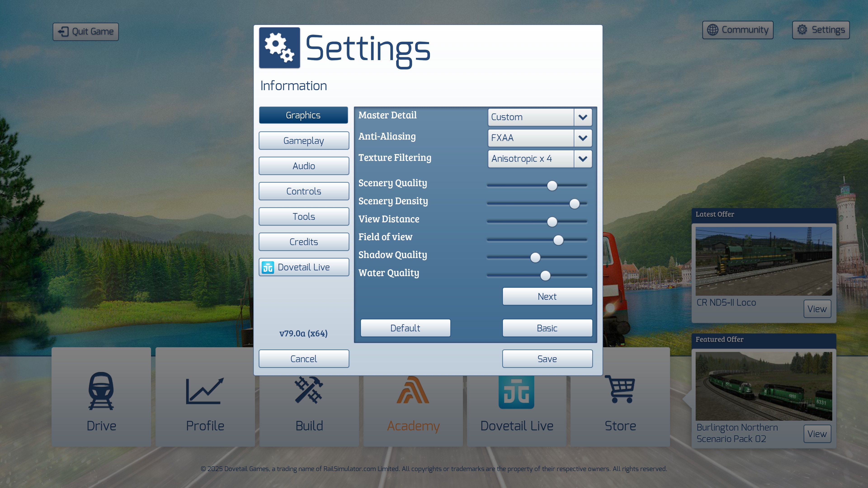Click the Water Quality slider handle

click(x=545, y=275)
